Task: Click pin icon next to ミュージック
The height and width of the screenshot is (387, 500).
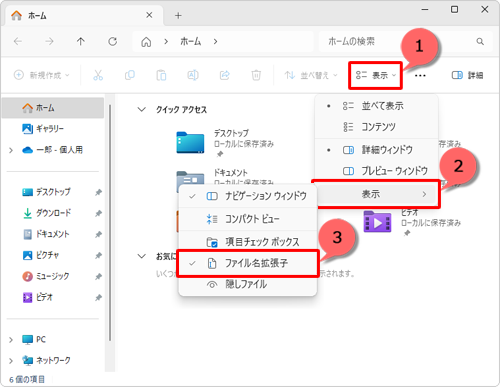Action: point(98,277)
